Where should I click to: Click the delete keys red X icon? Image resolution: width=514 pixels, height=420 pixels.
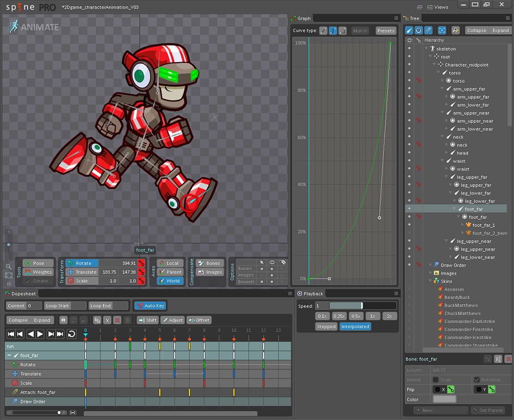(x=117, y=320)
